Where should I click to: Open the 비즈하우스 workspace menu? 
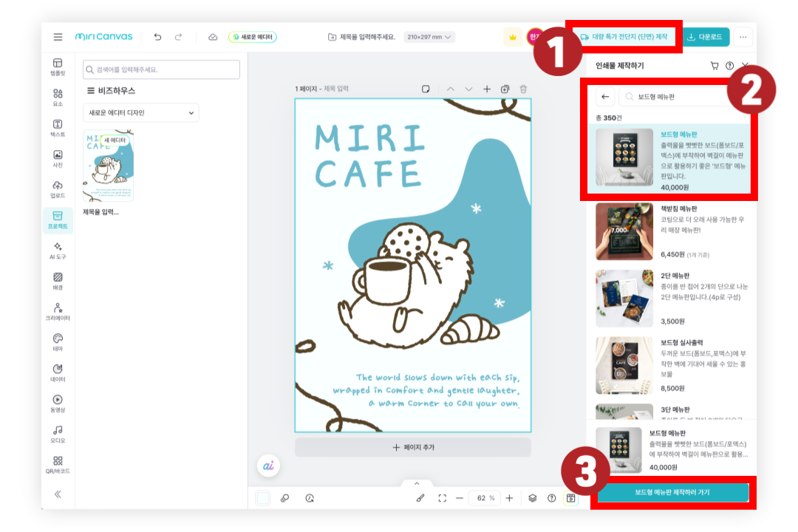[x=111, y=91]
